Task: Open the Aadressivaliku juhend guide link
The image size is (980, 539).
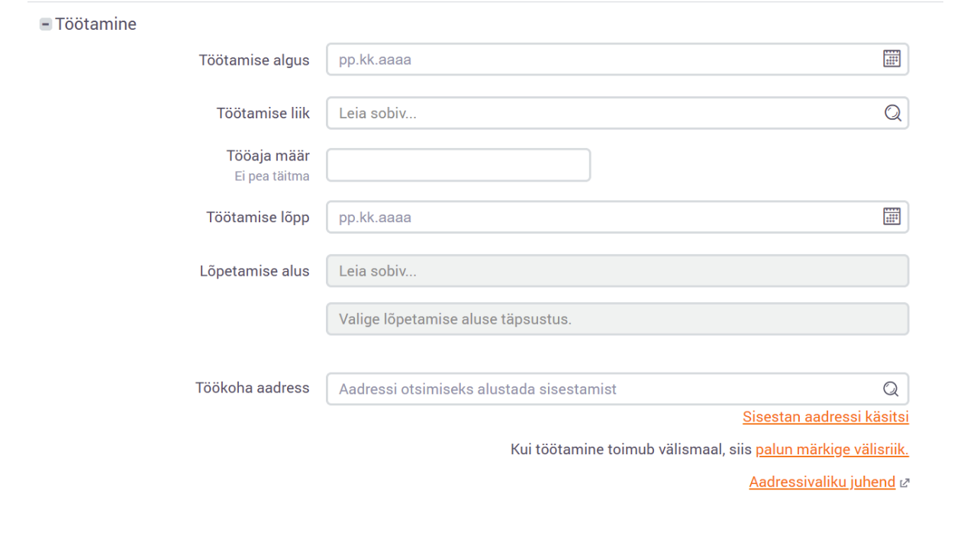Action: 822,483
